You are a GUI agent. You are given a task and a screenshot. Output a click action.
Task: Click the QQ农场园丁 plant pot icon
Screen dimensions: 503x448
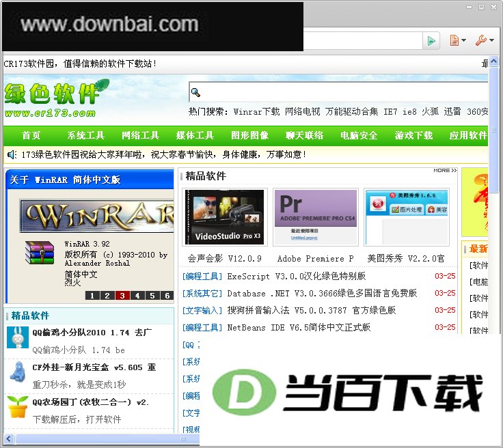tap(18, 407)
